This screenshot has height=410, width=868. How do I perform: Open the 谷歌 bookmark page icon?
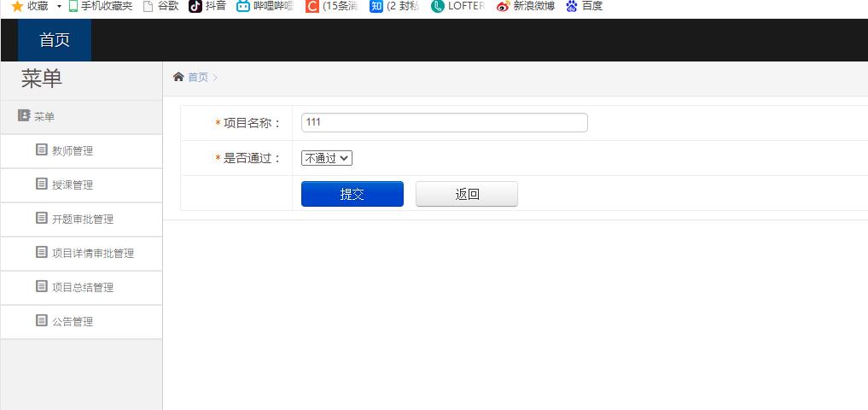pyautogui.click(x=148, y=7)
